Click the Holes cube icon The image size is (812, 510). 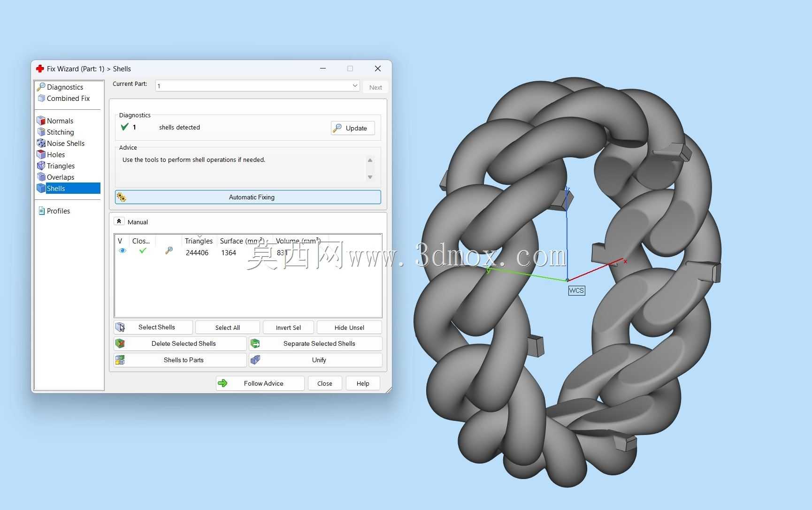coord(41,154)
